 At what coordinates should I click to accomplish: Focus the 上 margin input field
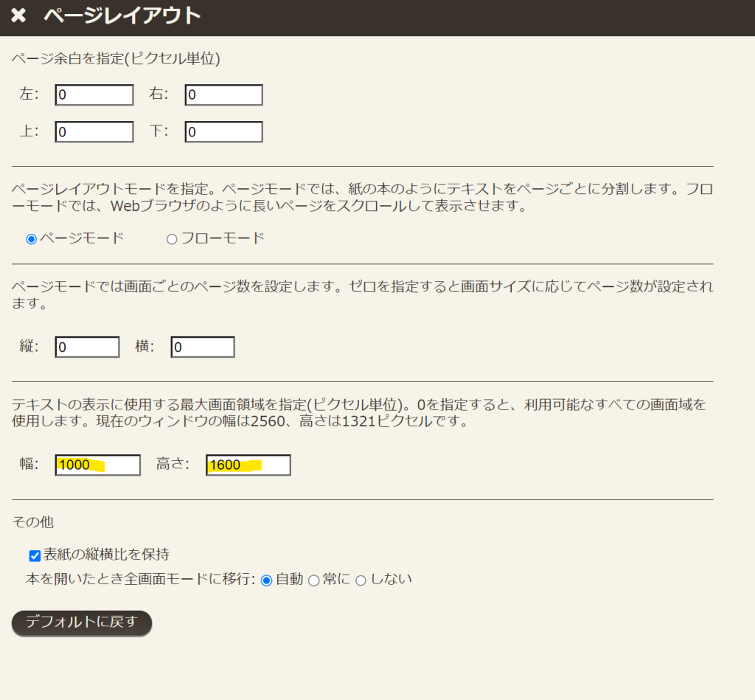pos(94,132)
